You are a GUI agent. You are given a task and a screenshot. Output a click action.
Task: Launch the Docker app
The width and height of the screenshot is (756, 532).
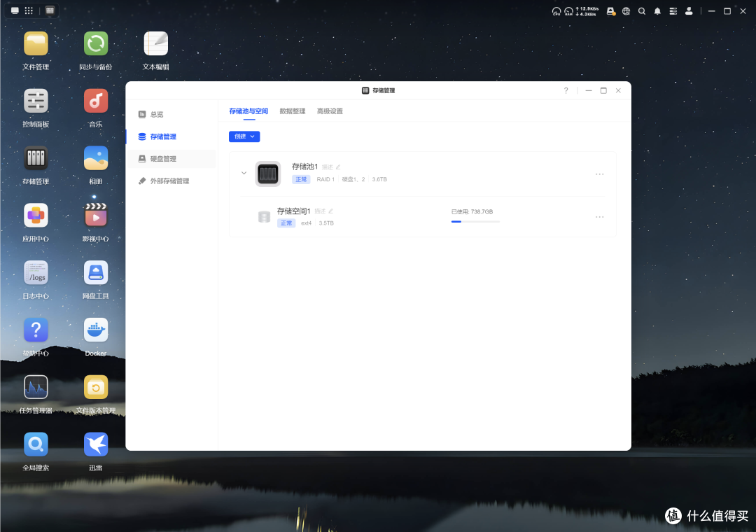point(95,330)
